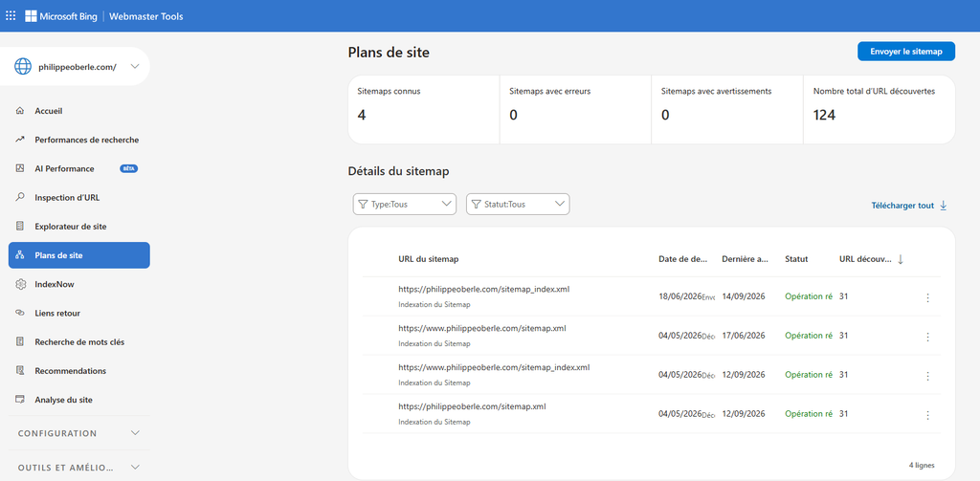Screen dimensions: 980x481
Task: Click the BÊTA badge
Action: (x=129, y=168)
